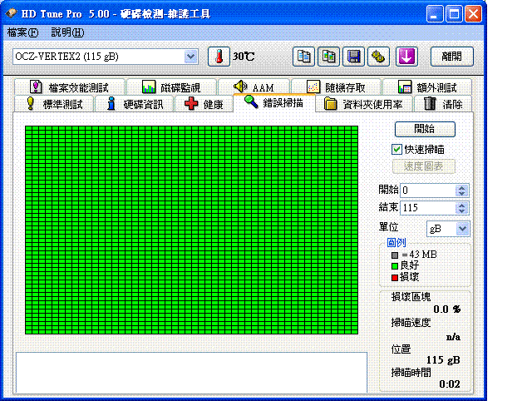
Task: Expand the OCZ-VERTEX2 drive dropdown
Action: tap(190, 57)
